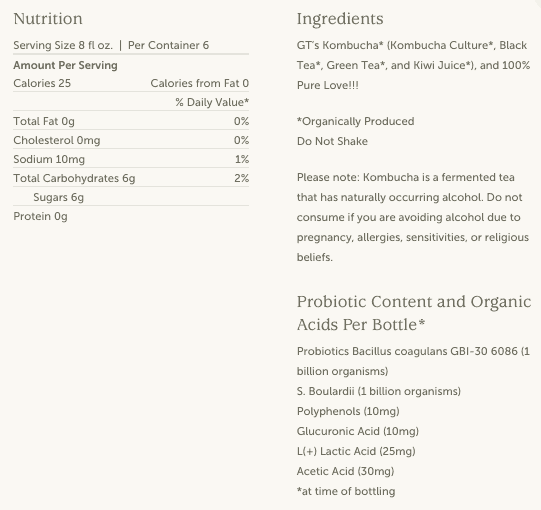Click the Cholesterol 0mg row
Screen dimensions: 541x510
click(x=131, y=140)
